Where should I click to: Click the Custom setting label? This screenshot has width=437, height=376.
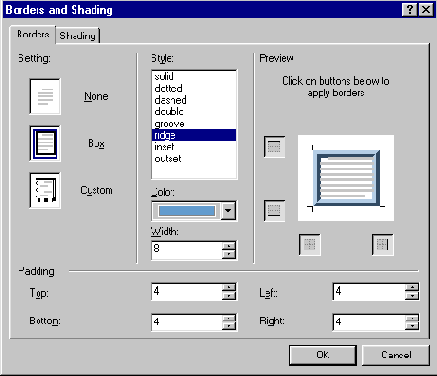pyautogui.click(x=96, y=190)
